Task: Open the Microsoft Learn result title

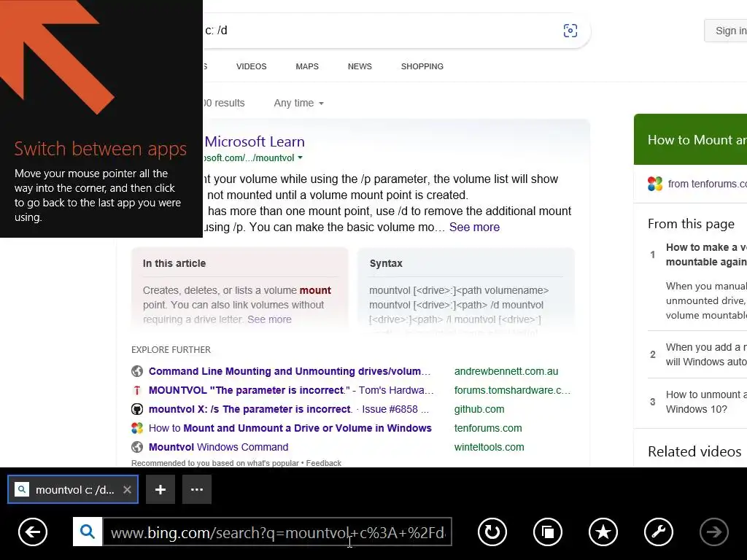Action: pos(255,141)
